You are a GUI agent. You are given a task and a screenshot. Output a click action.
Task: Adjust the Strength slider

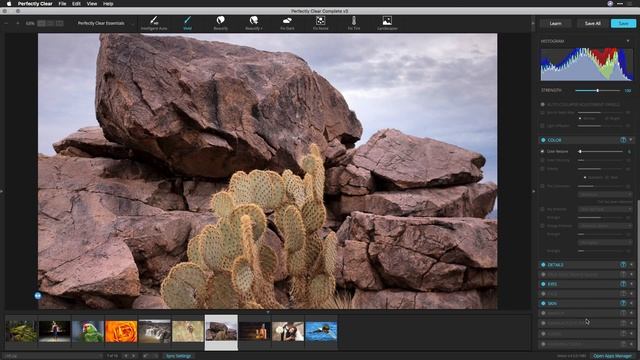(x=598, y=91)
